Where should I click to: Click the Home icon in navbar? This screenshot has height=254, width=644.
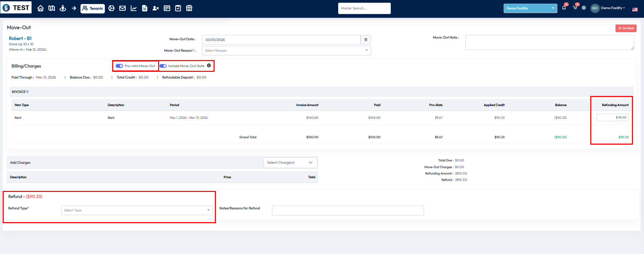click(x=41, y=8)
